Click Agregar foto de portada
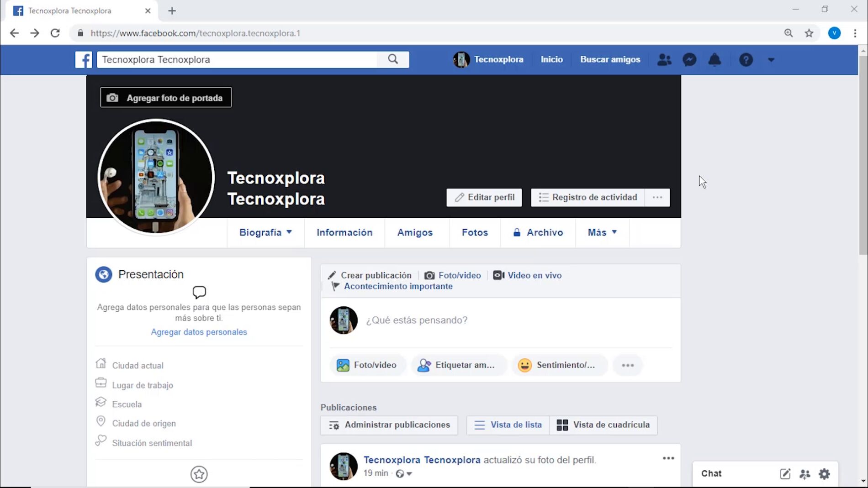Image resolution: width=868 pixels, height=488 pixels. tap(166, 98)
